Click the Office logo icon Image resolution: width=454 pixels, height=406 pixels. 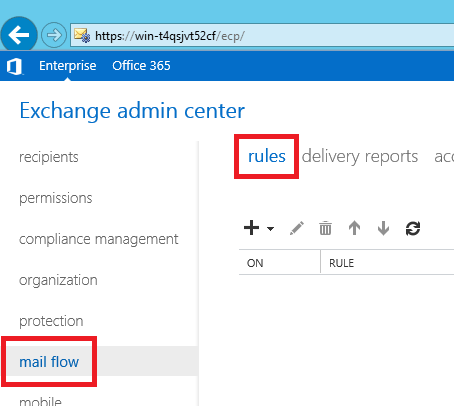point(14,66)
